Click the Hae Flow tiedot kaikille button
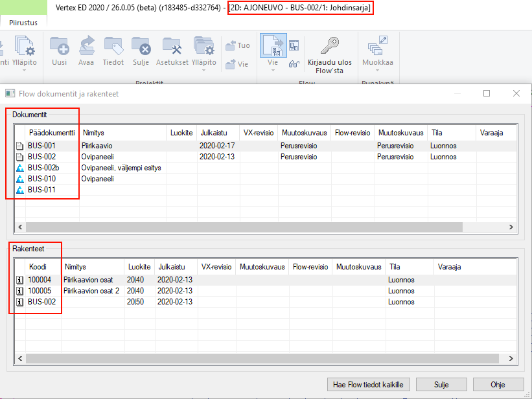This screenshot has width=532, height=399. coord(367,384)
